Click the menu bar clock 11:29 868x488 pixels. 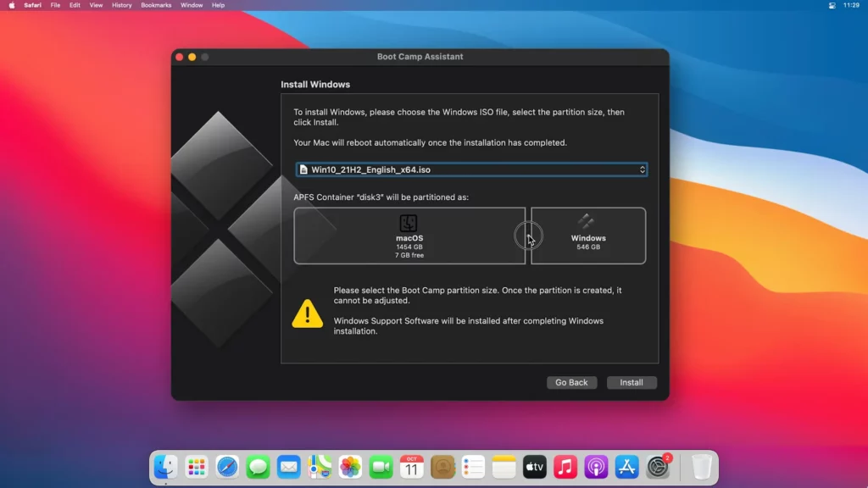pos(851,6)
